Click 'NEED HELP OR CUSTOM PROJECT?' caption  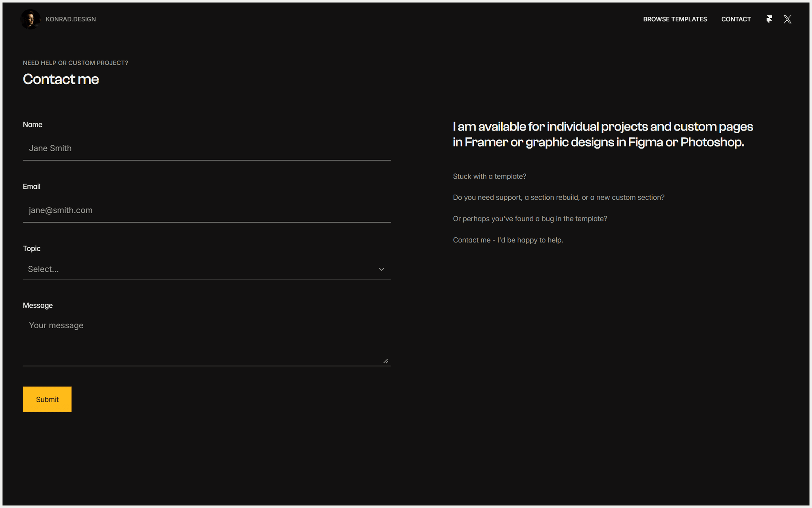pyautogui.click(x=75, y=63)
